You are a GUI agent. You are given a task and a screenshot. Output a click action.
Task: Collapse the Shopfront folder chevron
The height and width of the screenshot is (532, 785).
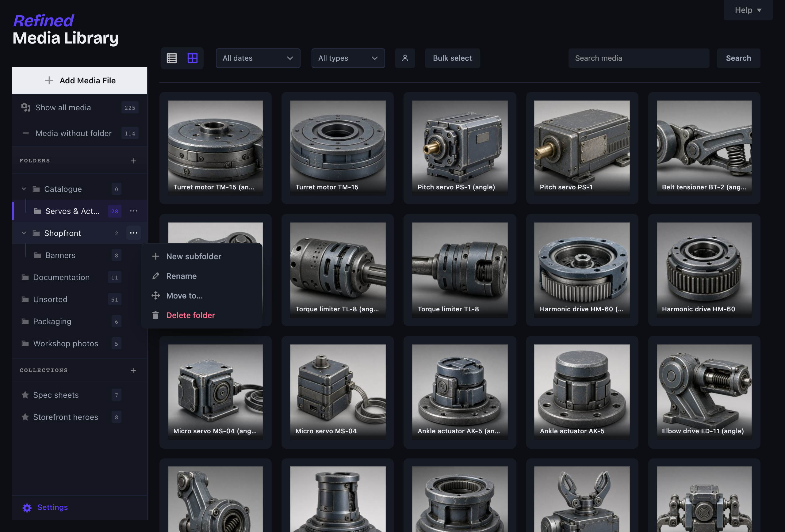(24, 233)
